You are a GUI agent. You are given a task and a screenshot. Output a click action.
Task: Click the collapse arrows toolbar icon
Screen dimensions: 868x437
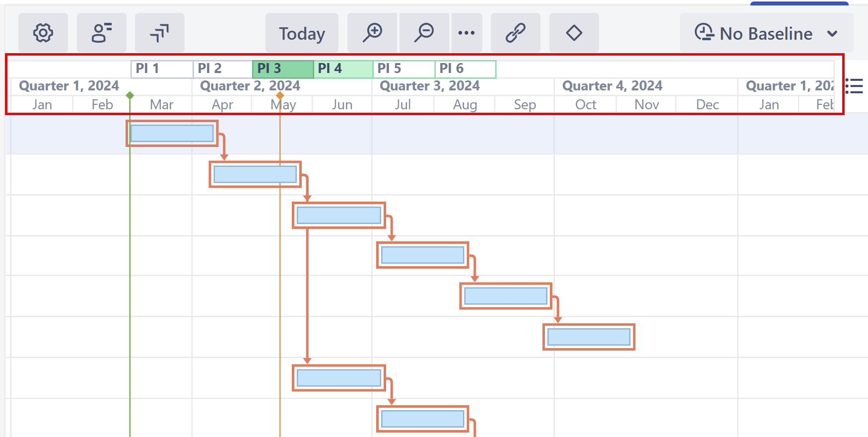[x=159, y=33]
